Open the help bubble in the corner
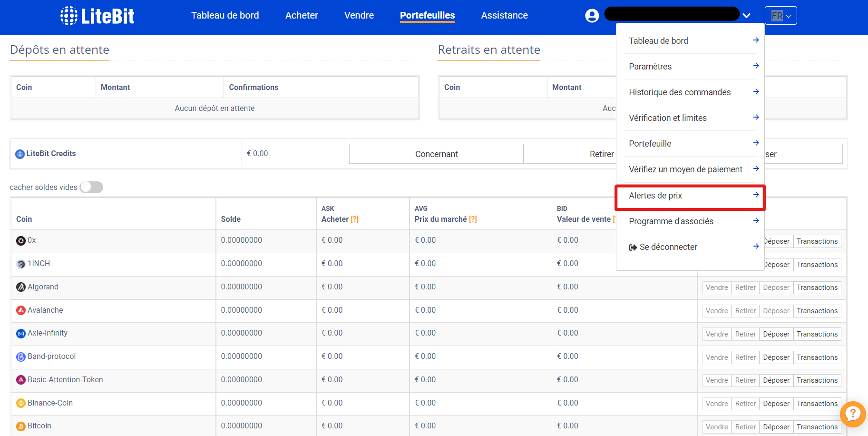868x436 pixels. [853, 414]
